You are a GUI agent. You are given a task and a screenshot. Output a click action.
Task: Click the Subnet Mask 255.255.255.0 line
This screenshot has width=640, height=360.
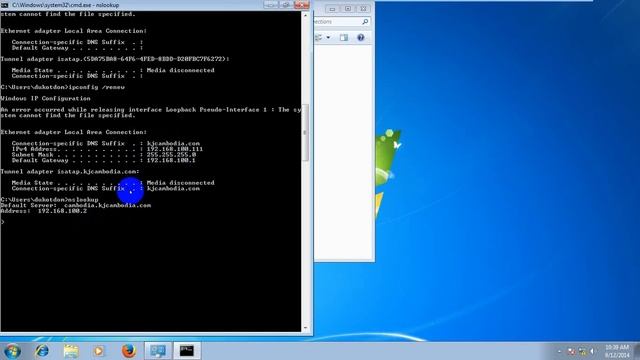(104, 155)
